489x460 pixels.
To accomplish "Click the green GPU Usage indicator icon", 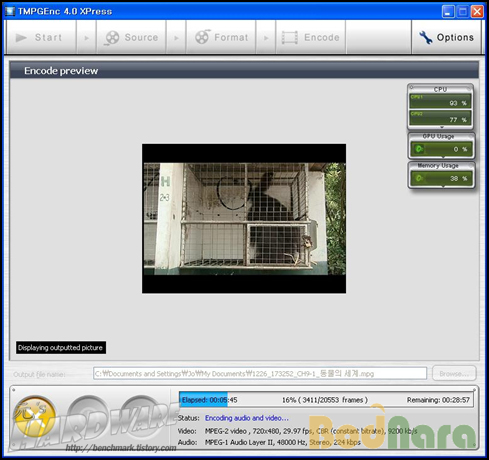I will point(419,149).
